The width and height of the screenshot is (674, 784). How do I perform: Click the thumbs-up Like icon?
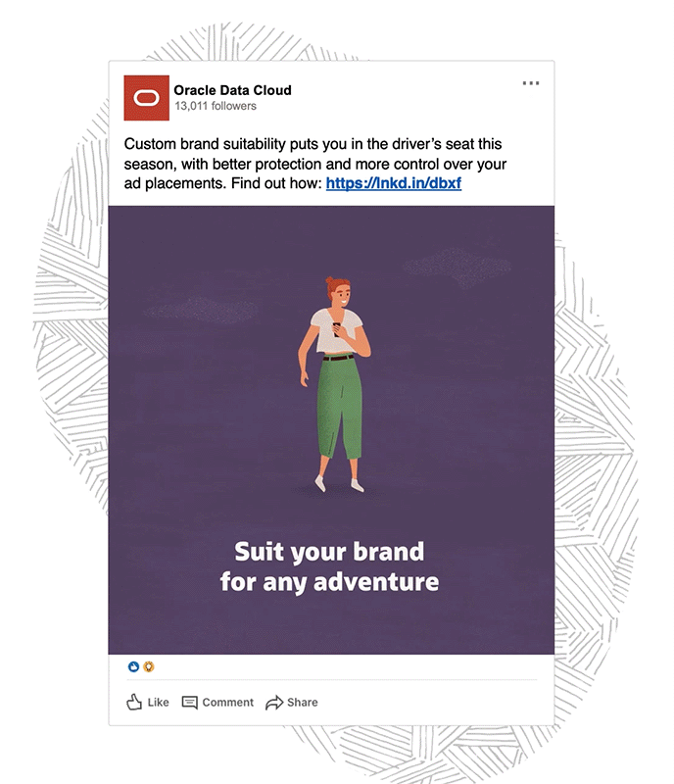134,702
